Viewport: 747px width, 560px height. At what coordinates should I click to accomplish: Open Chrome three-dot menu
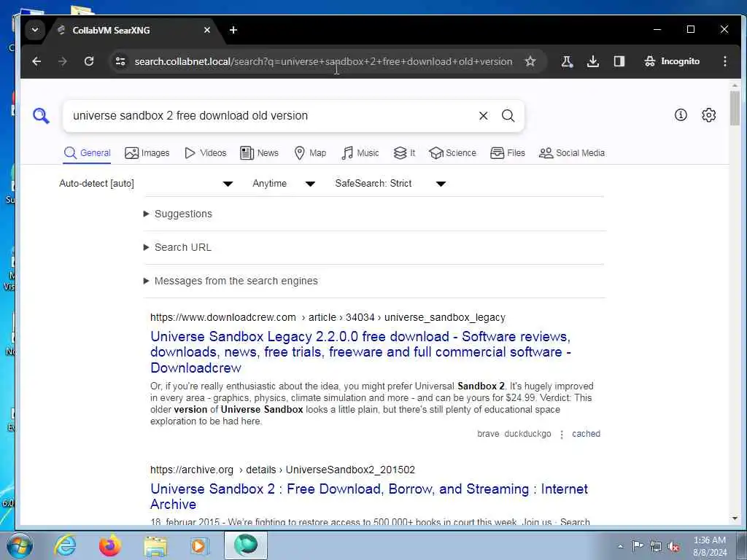coord(724,61)
